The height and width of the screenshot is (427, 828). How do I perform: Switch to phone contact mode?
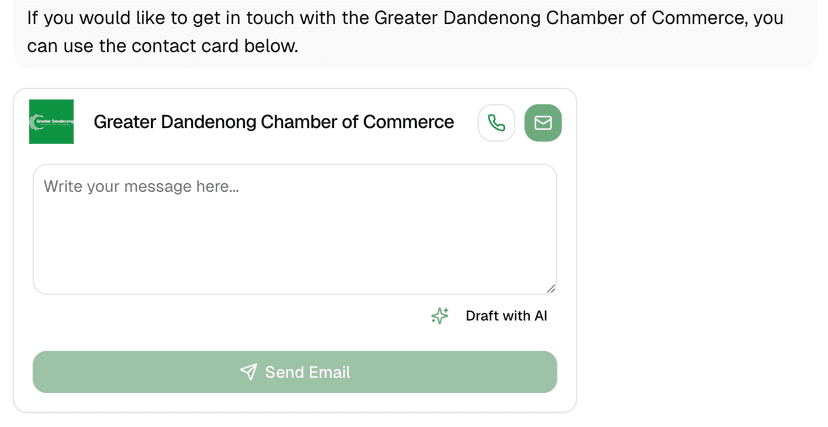click(x=496, y=123)
